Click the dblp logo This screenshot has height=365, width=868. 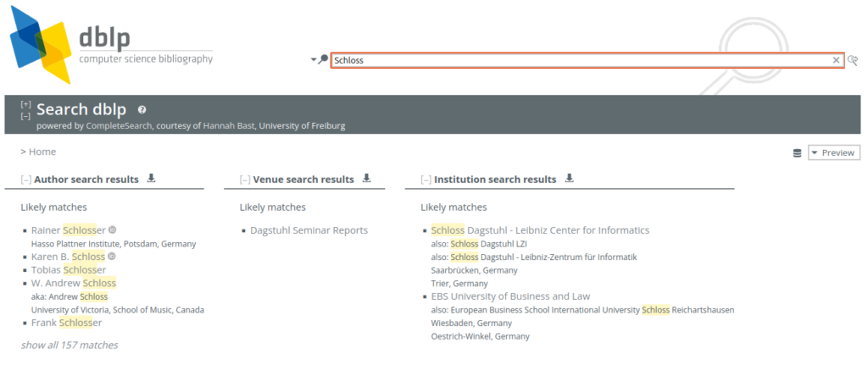[x=111, y=45]
